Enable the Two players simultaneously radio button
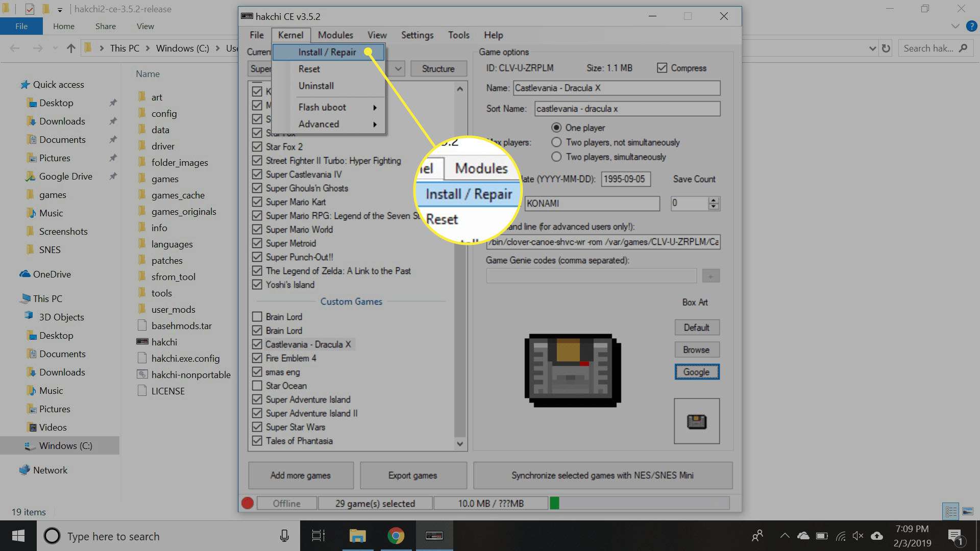 (557, 157)
